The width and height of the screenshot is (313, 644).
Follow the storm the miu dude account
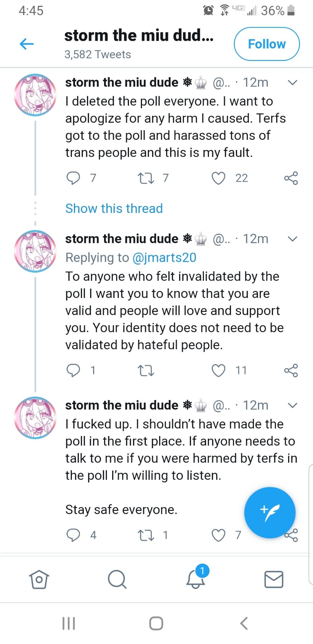(x=266, y=44)
